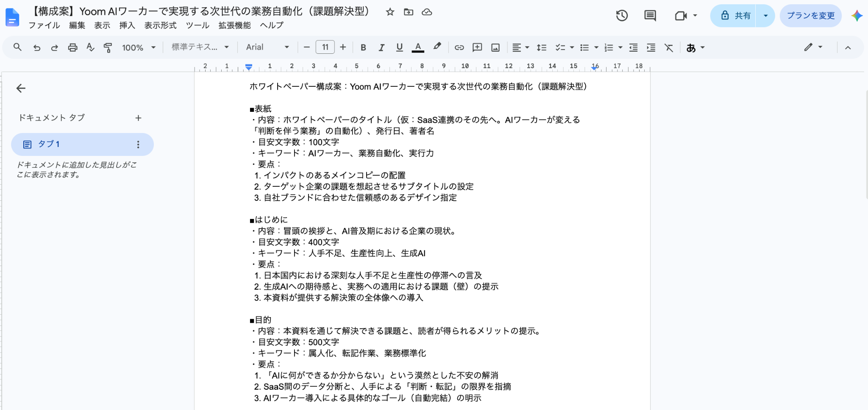This screenshot has width=868, height=410.
Task: Open Gemini sparkle assistant
Action: pos(857,16)
